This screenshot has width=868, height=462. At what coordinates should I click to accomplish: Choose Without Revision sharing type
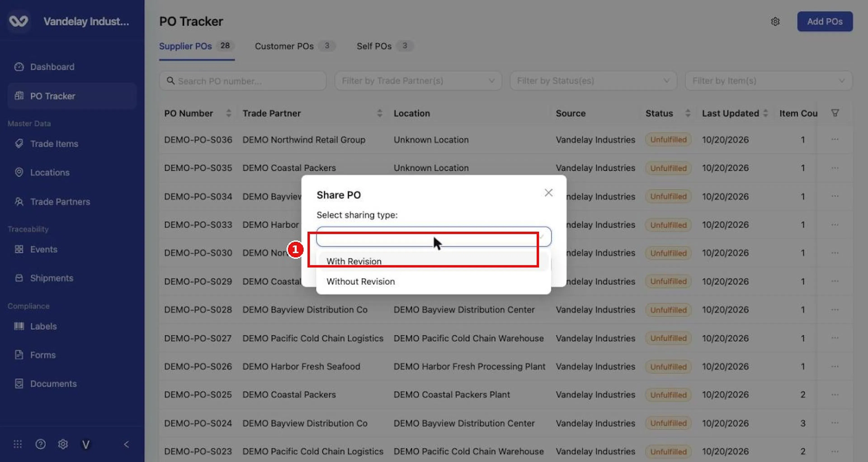click(433, 281)
